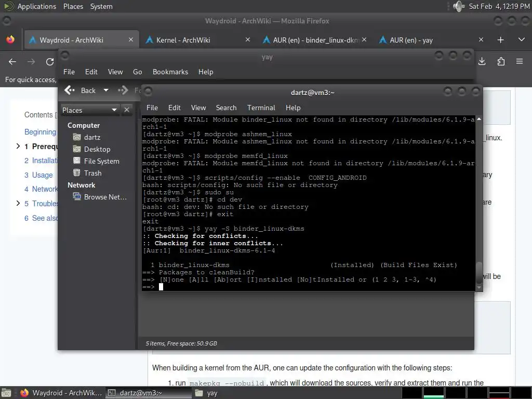The height and width of the screenshot is (399, 532).
Task: Open terminal Edit menu
Action: (174, 108)
